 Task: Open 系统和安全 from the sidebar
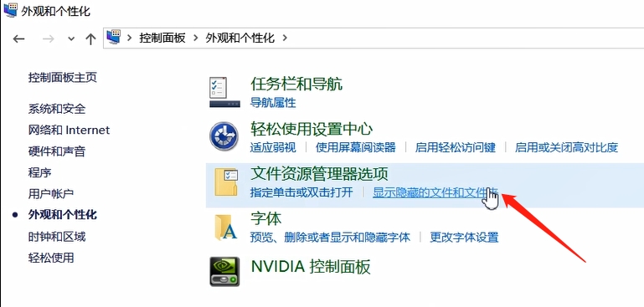click(57, 109)
